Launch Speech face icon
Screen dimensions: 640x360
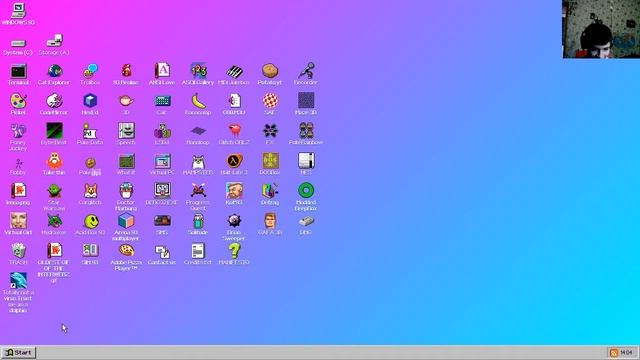(126, 131)
